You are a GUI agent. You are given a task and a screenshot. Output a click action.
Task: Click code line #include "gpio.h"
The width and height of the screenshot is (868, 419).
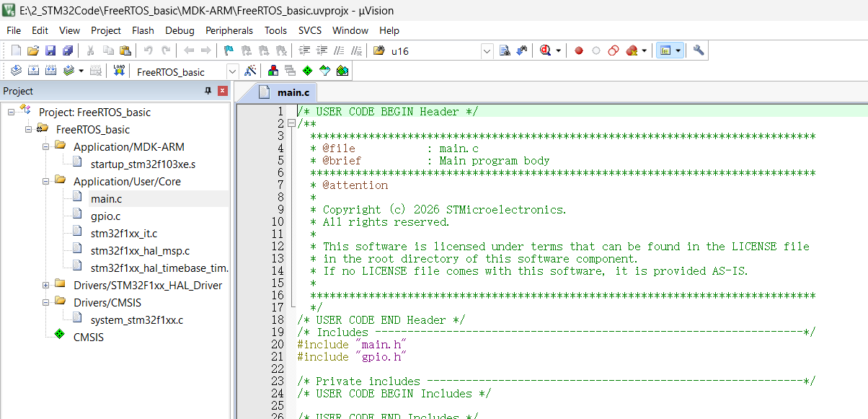pos(353,357)
